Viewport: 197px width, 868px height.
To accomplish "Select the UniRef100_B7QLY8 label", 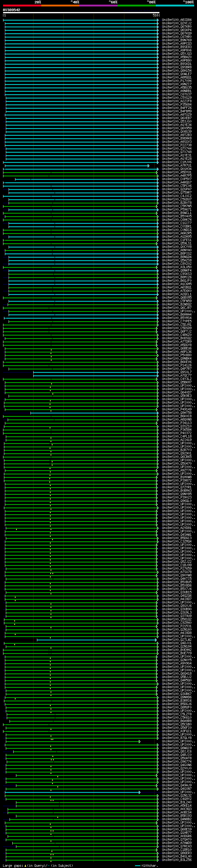I will coord(177,737).
